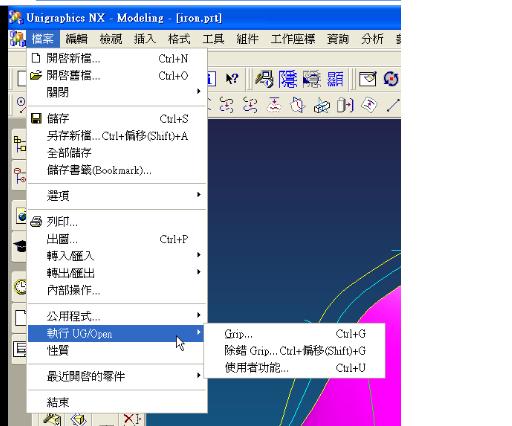Screen dimensions: 512x426
Task: Expand the 執行 UG/Open submenu
Action: (116, 333)
